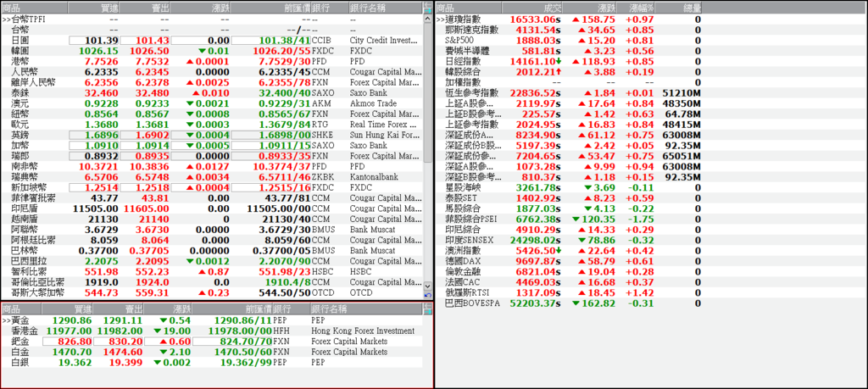The height and width of the screenshot is (389, 868).
Task: Select the 黃金 row in metals panel
Action: coord(211,320)
